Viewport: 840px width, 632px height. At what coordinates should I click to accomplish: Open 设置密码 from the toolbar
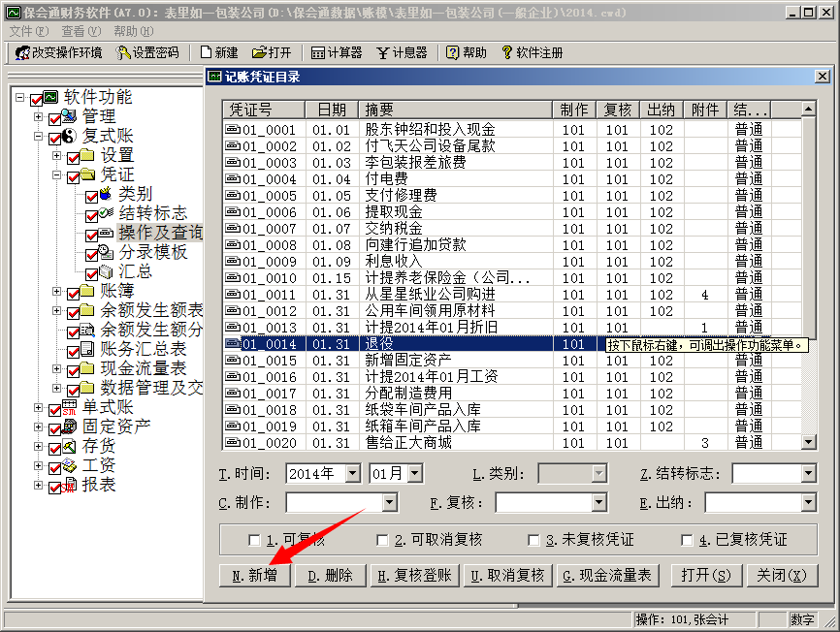[x=123, y=52]
